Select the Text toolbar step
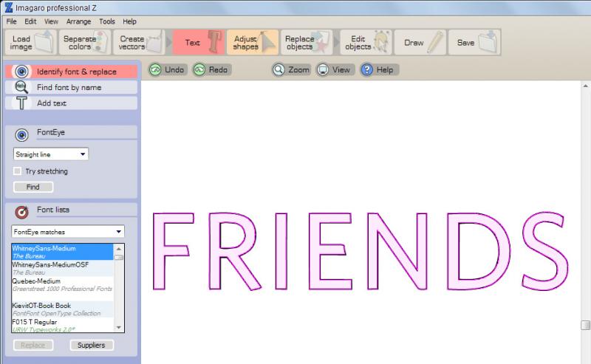The height and width of the screenshot is (364, 591). pos(198,43)
